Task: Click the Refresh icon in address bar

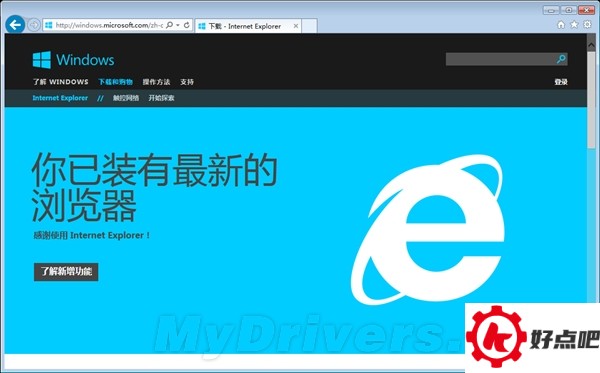Action: point(187,25)
